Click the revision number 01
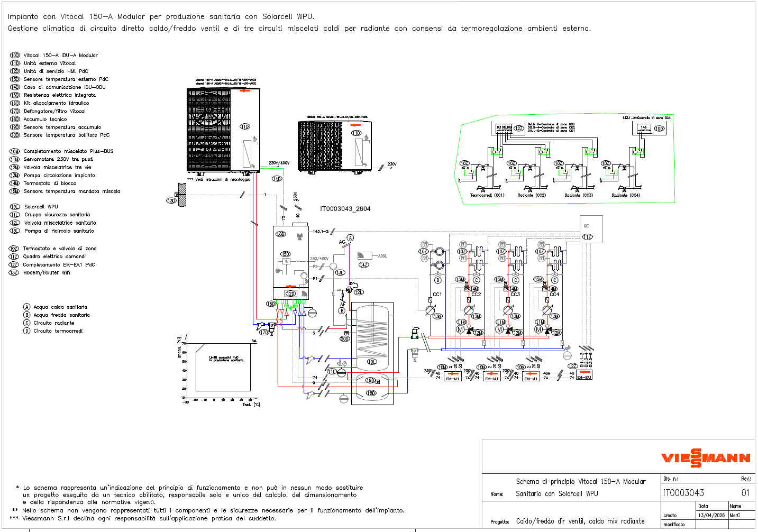The height and width of the screenshot is (532, 758). point(745,493)
